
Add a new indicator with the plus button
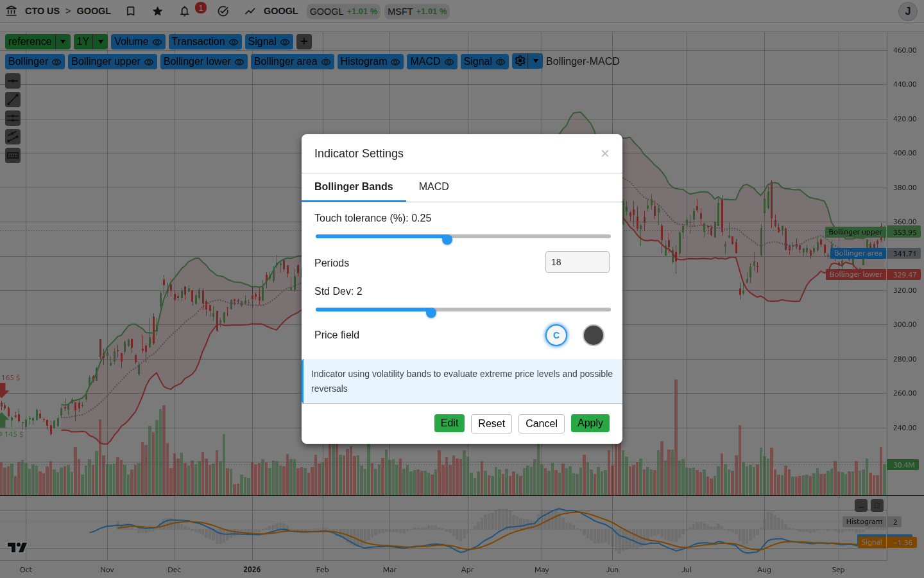pyautogui.click(x=304, y=42)
